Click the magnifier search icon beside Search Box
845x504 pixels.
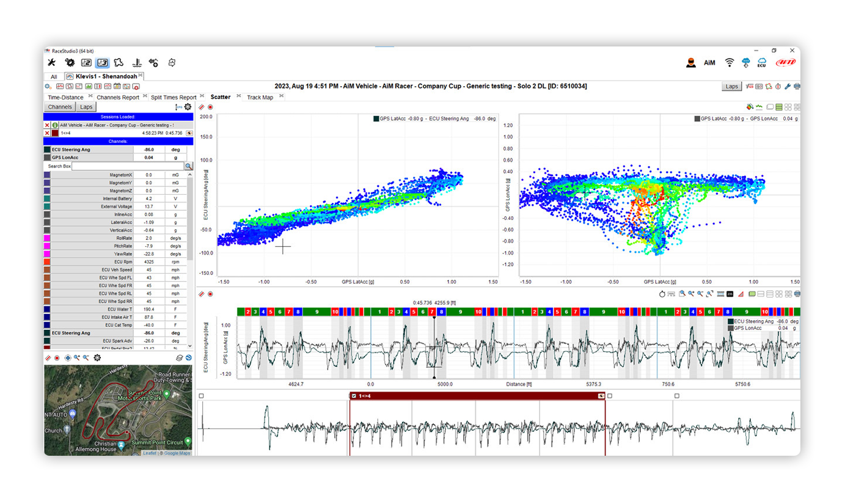click(x=189, y=166)
